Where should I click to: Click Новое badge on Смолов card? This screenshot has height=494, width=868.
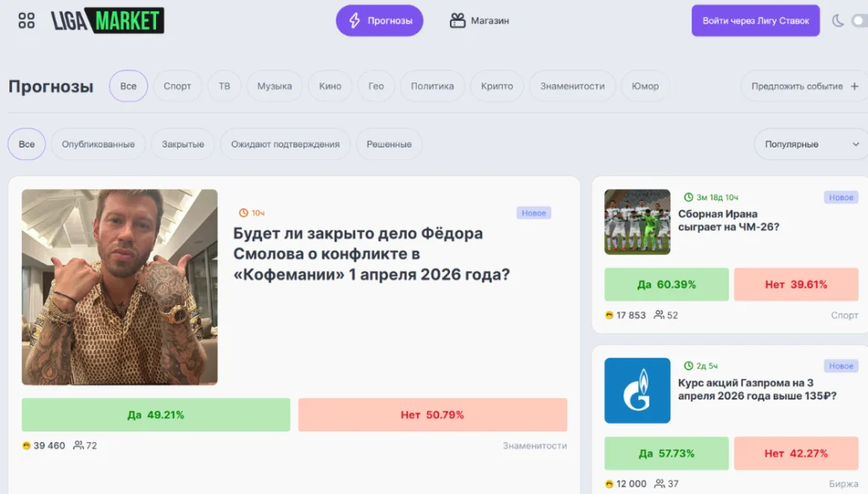534,213
